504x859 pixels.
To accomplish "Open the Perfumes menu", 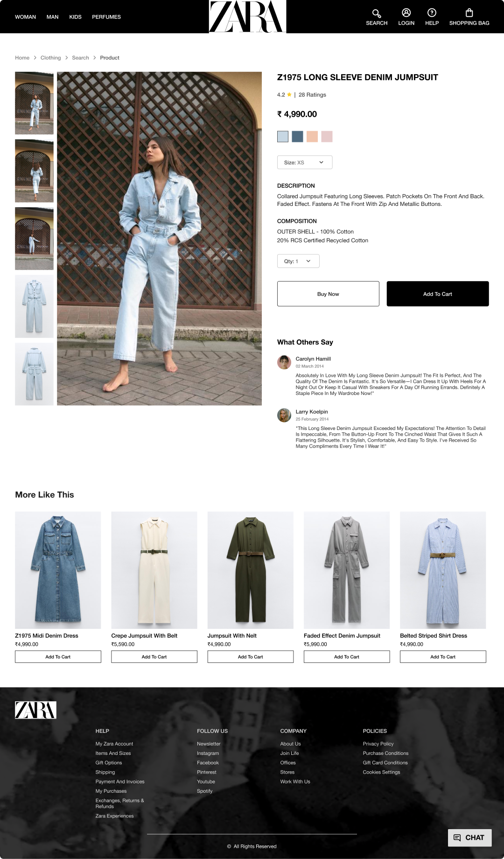I will tap(106, 17).
